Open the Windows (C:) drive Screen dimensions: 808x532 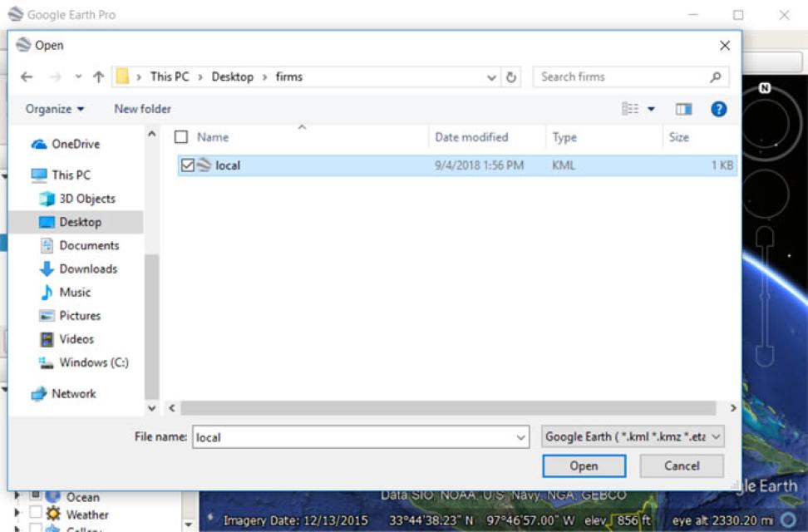coord(84,362)
